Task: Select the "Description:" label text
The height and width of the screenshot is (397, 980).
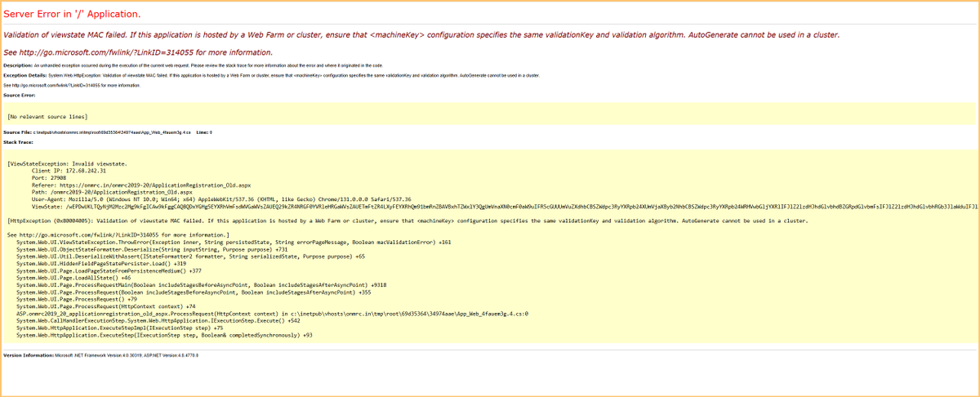Action: coord(18,65)
